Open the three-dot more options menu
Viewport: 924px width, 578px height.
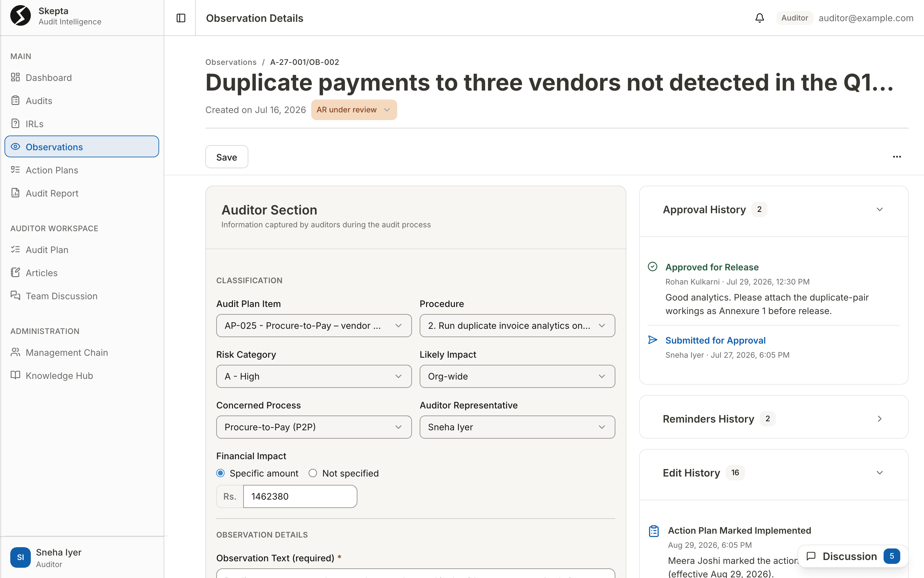[897, 157]
